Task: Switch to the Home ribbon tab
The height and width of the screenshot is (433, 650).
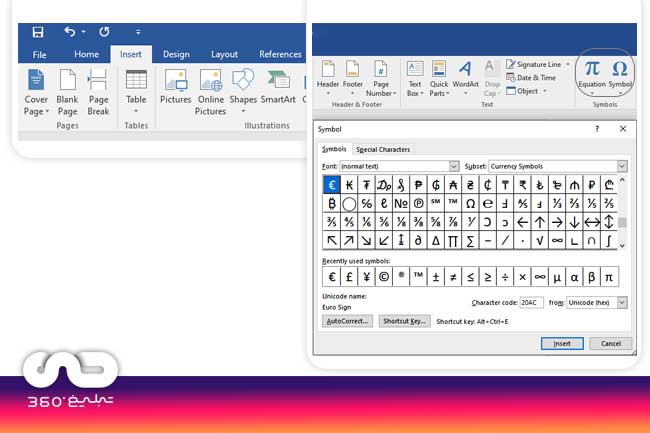Action: click(x=86, y=54)
